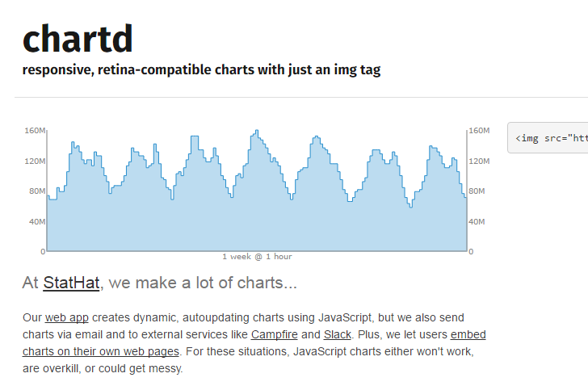Click the 80M label on the right axis

(x=478, y=191)
